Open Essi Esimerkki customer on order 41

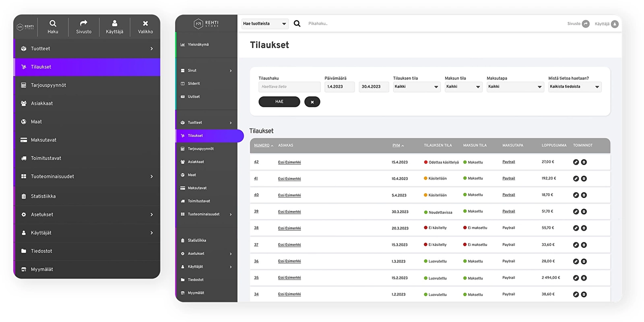coord(289,179)
